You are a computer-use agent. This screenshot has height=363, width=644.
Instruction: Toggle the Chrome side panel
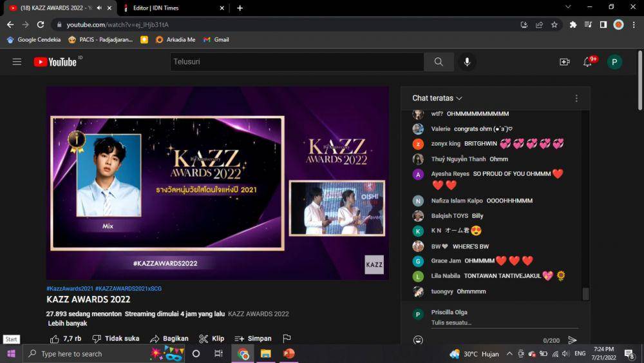pyautogui.click(x=603, y=25)
